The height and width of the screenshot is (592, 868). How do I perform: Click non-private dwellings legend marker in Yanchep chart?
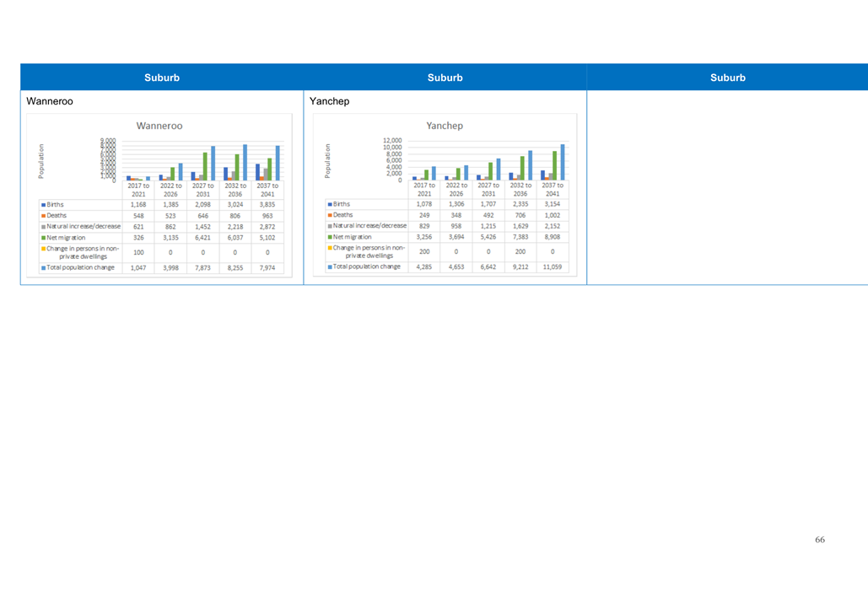tap(330, 248)
